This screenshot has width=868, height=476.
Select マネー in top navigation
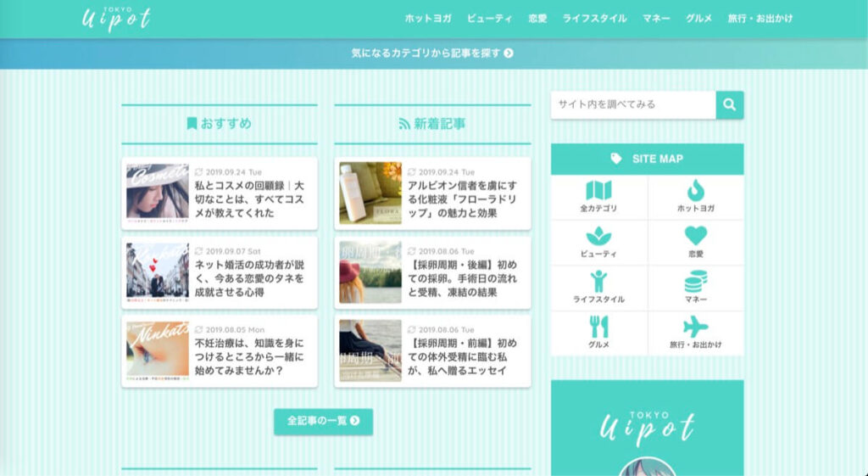coord(656,19)
